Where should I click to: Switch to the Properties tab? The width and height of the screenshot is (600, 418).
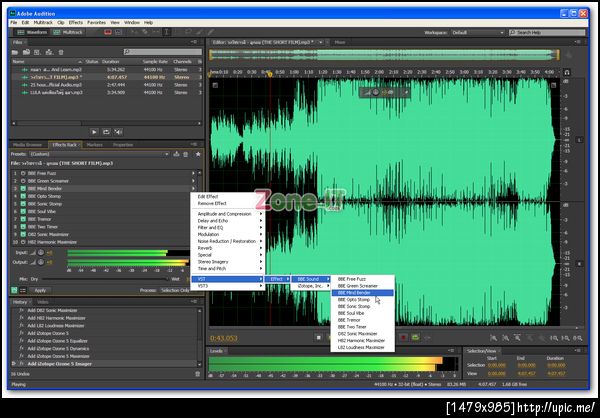(x=123, y=145)
